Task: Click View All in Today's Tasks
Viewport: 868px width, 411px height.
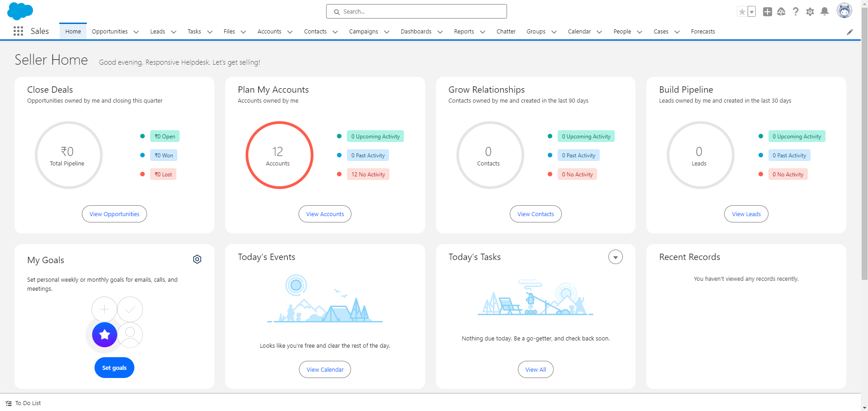Action: [x=536, y=369]
